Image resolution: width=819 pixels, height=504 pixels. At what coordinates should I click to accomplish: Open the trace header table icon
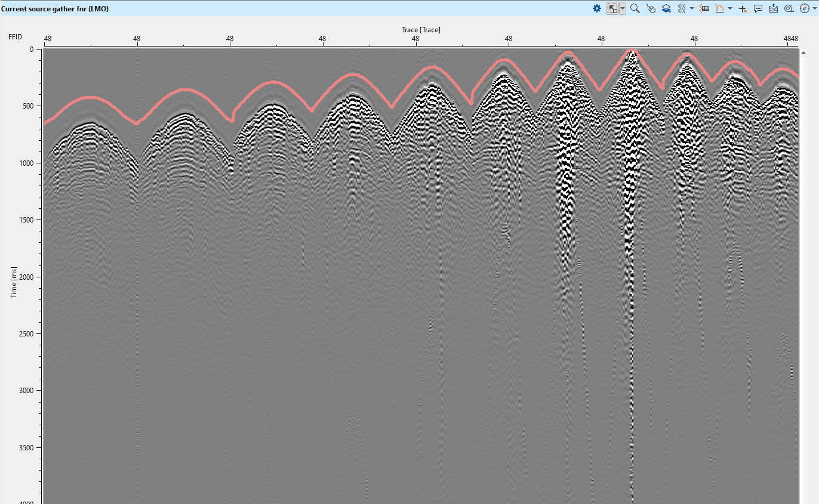[704, 8]
